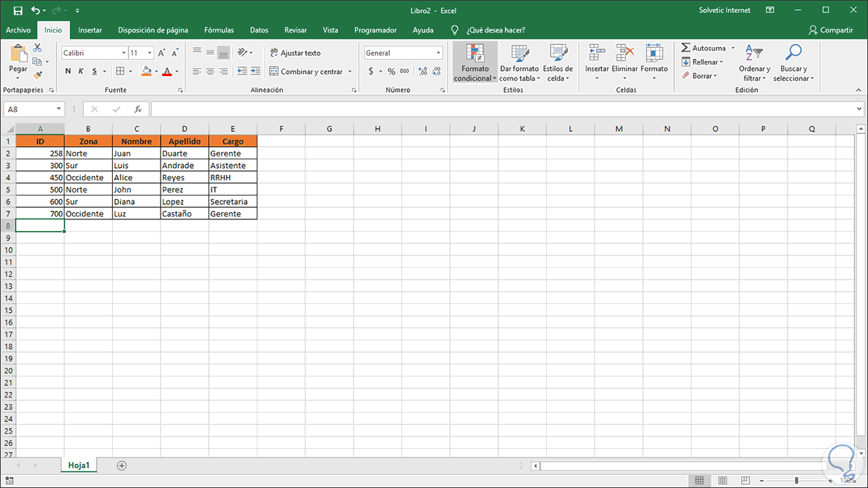
Task: Open Formato condicional options
Action: tap(474, 63)
